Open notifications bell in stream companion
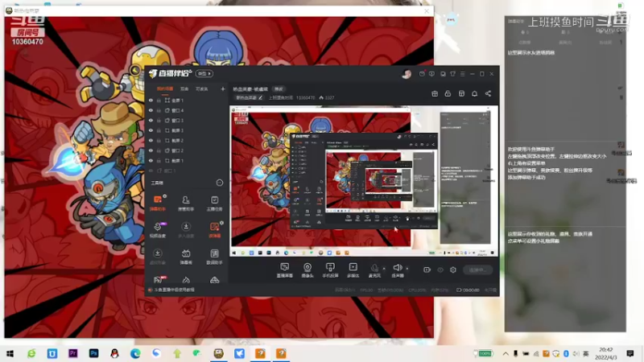Screen dimensions: 644x362 (474, 93)
